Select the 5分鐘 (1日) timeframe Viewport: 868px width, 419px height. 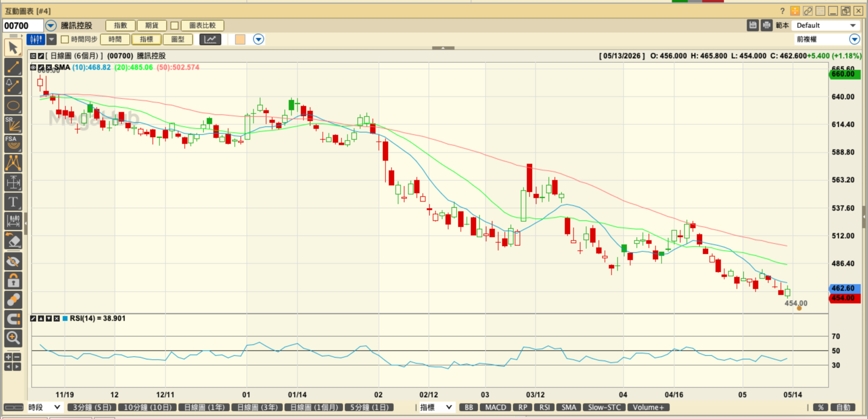[x=369, y=407]
